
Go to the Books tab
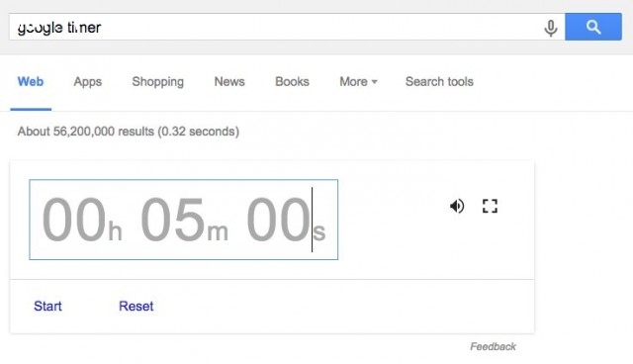[292, 81]
